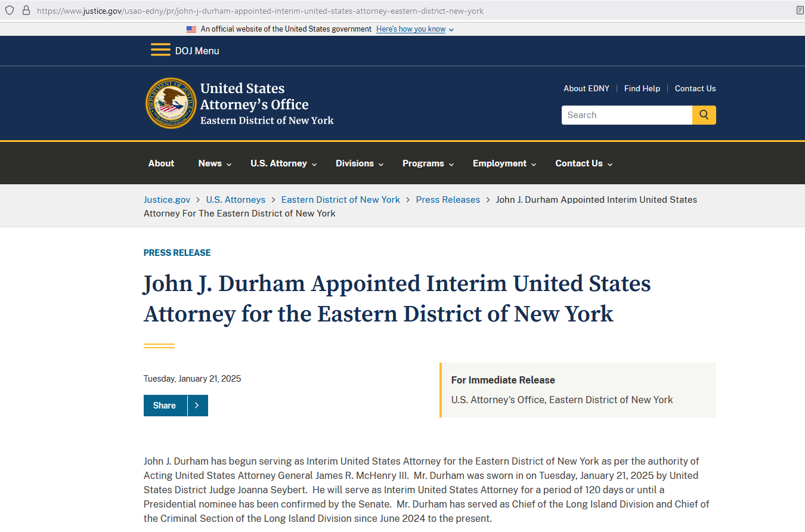805x532 pixels.
Task: Click the US flag icon
Action: pyautogui.click(x=191, y=29)
